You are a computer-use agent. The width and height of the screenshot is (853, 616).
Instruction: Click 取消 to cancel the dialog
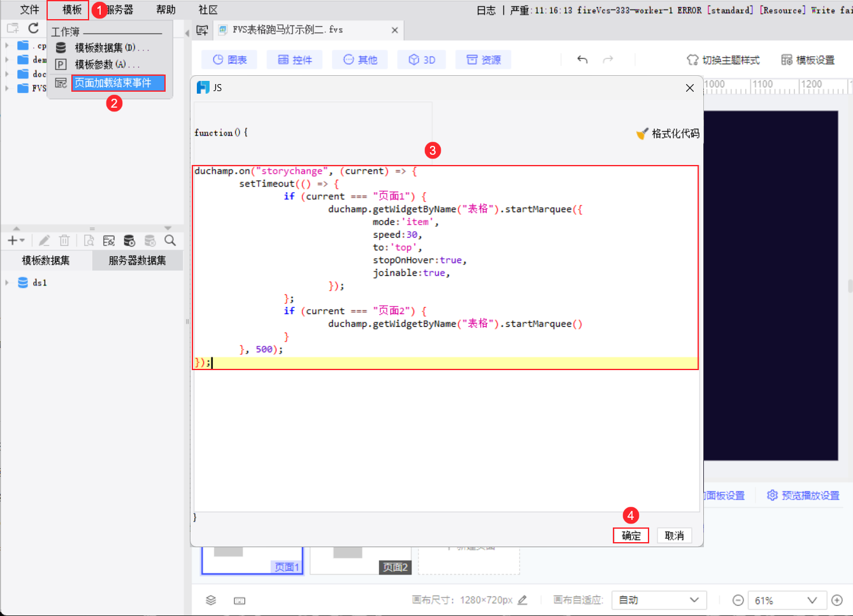pos(674,536)
